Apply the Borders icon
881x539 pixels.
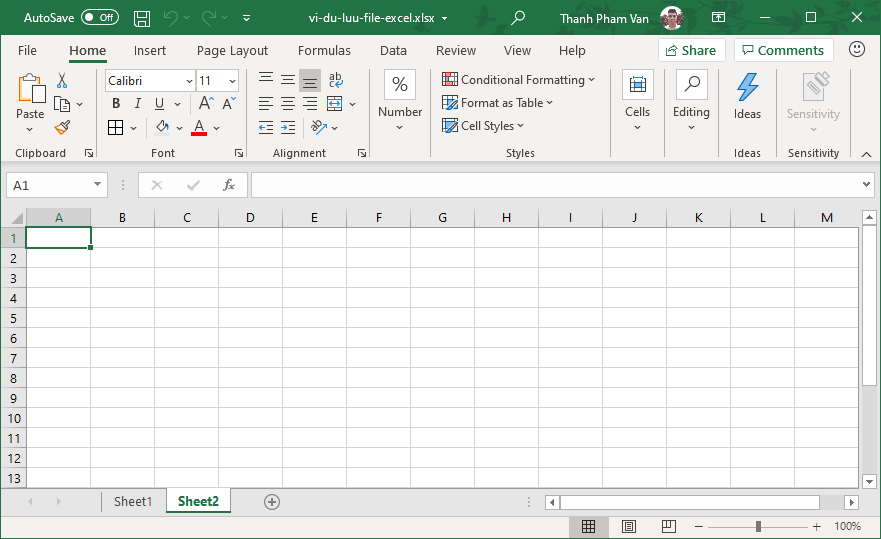[115, 128]
